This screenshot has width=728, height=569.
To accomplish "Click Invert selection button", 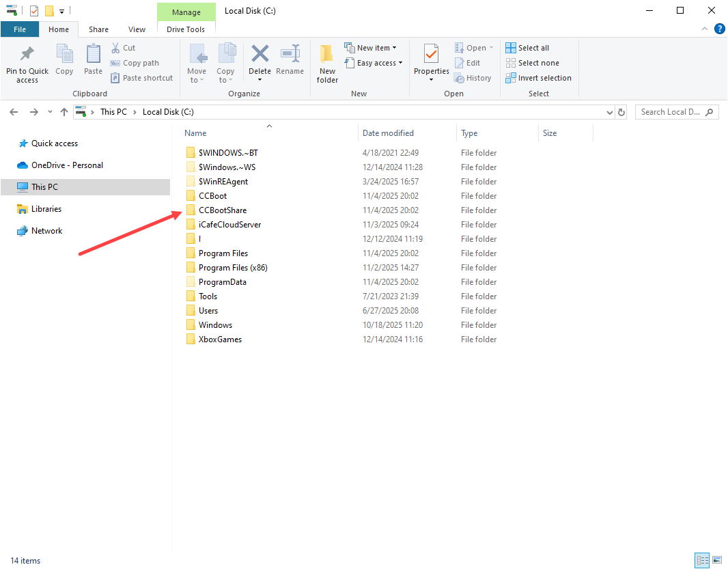I will pos(538,78).
